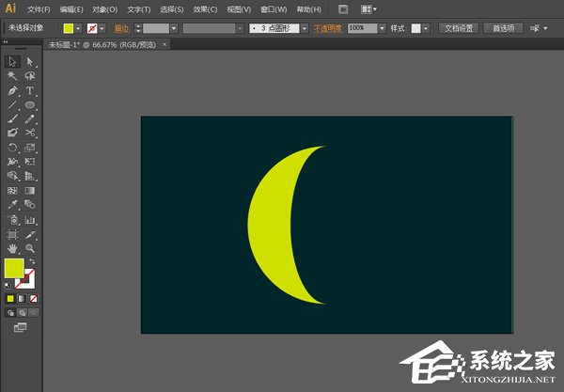
Task: Open the fill color dropdown arrow
Action: coord(78,28)
